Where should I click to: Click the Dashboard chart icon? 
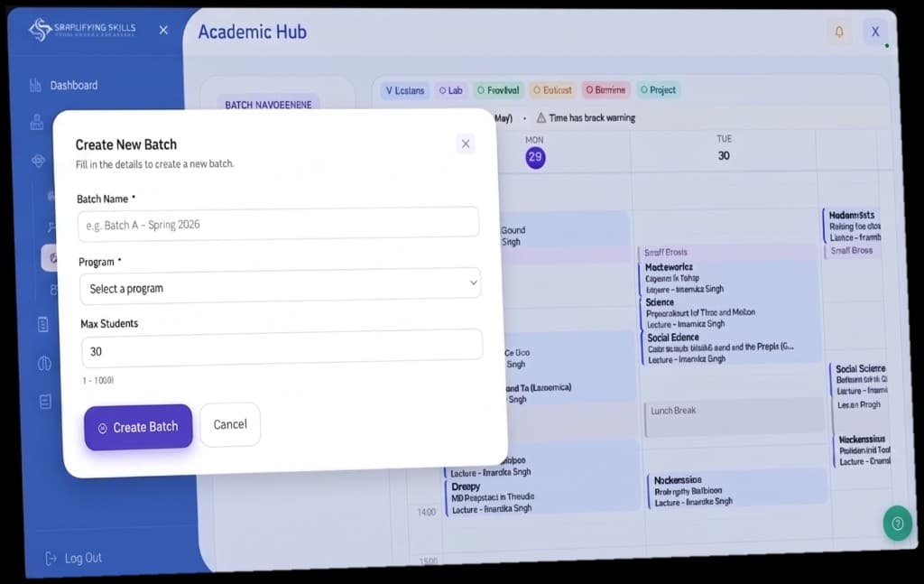(x=35, y=86)
